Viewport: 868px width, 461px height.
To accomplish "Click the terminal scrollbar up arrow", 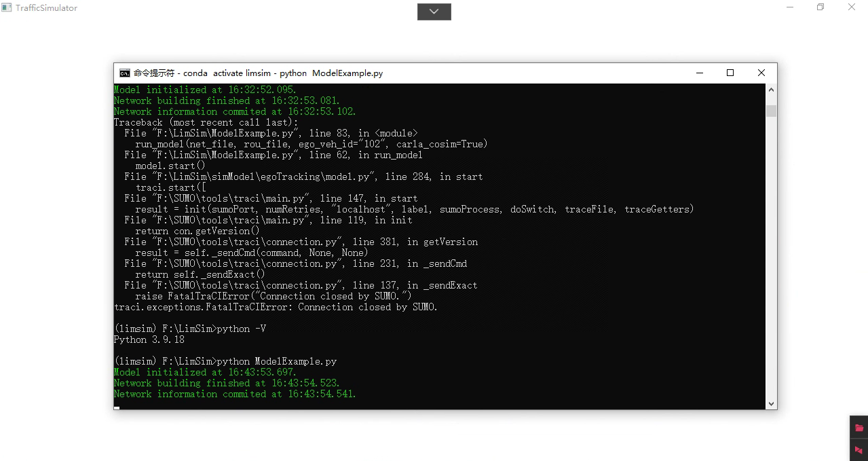I will click(771, 88).
